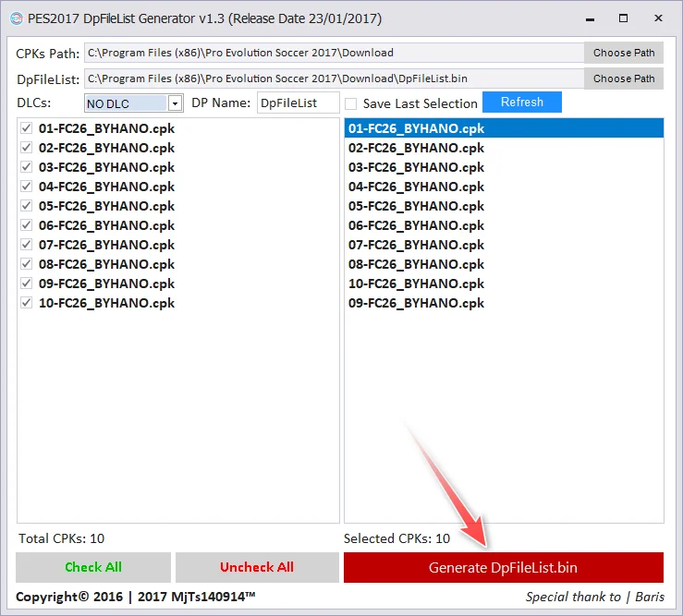This screenshot has width=683, height=616.
Task: Toggle checkbox for 02-FC26_BYHANO.cpk
Action: click(26, 147)
